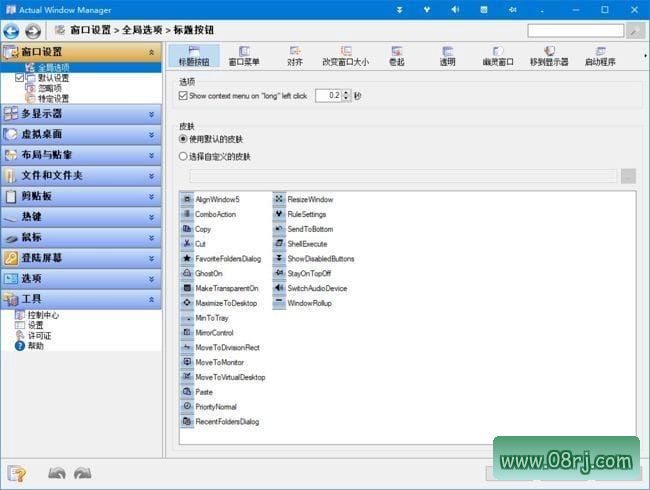The width and height of the screenshot is (650, 490).
Task: Expand the 布局与贴靠 section
Action: point(151,155)
